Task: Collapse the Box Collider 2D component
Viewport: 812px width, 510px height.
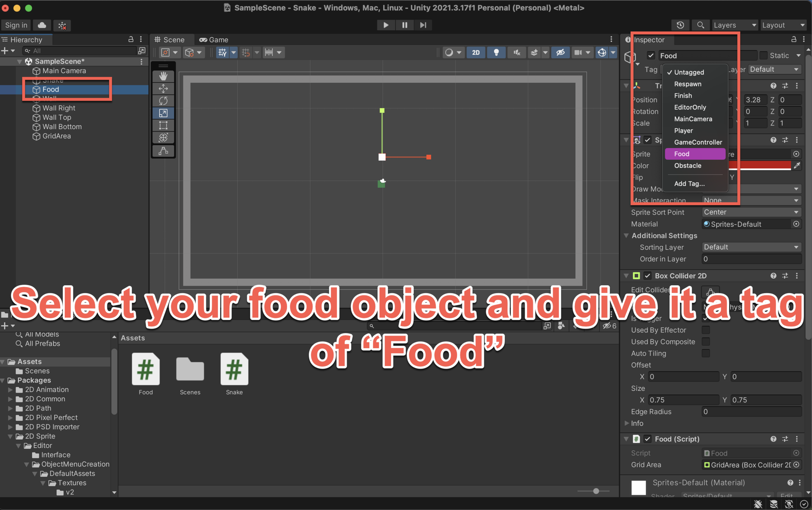Action: [626, 276]
